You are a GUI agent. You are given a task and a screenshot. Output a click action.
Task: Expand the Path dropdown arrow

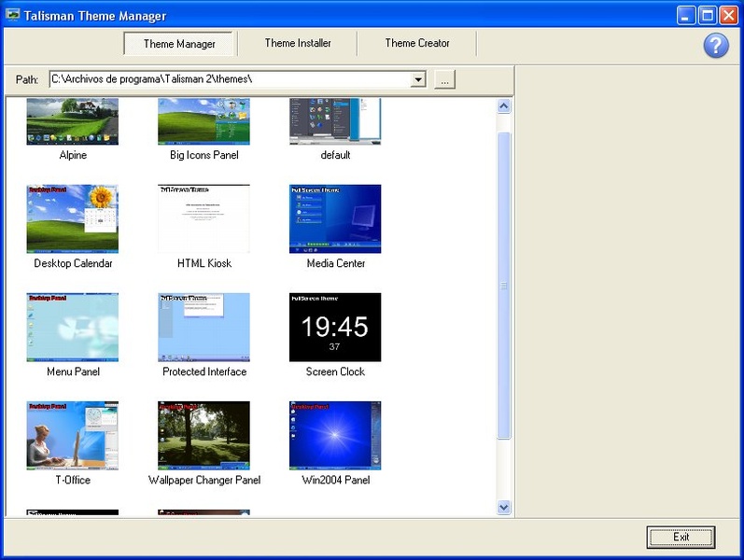418,80
